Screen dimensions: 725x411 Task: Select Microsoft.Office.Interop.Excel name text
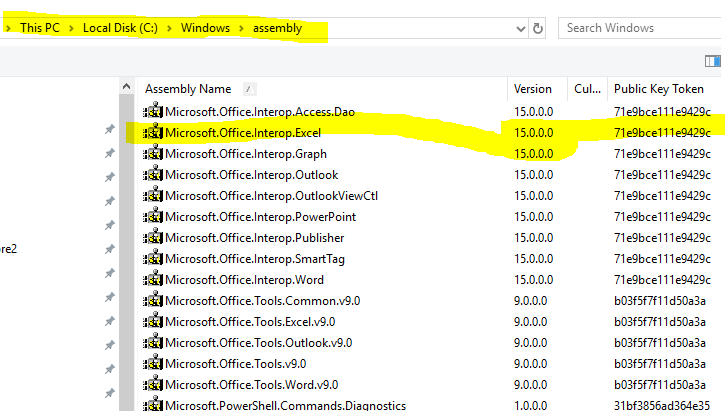[x=243, y=133]
